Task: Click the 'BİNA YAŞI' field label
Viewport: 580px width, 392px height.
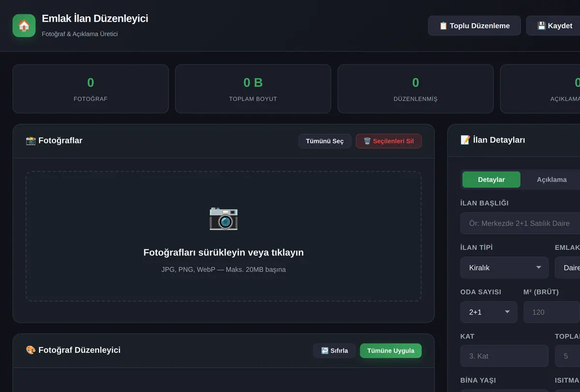Action: click(478, 380)
